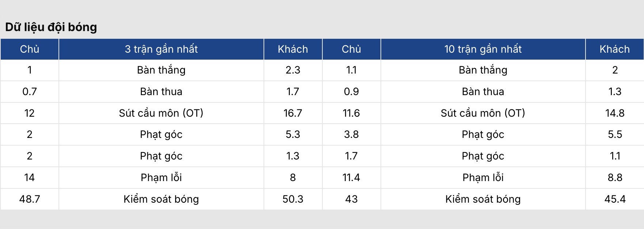Select the 3.8 corner kicks cell

[x=351, y=134]
